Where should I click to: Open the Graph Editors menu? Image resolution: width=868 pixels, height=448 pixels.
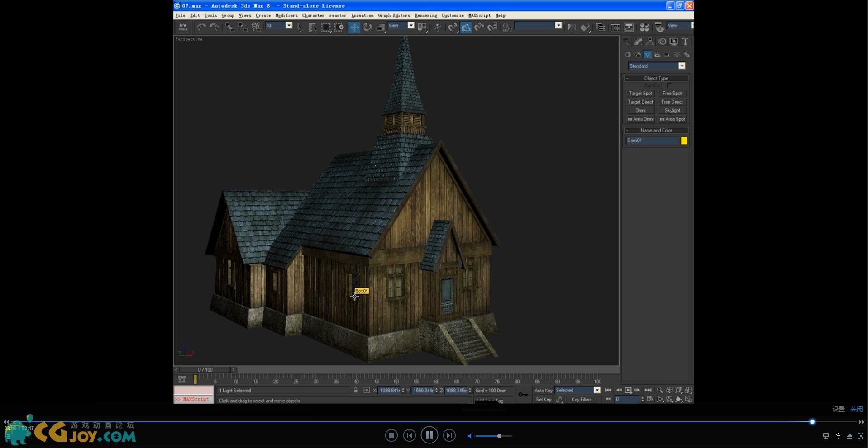point(394,15)
